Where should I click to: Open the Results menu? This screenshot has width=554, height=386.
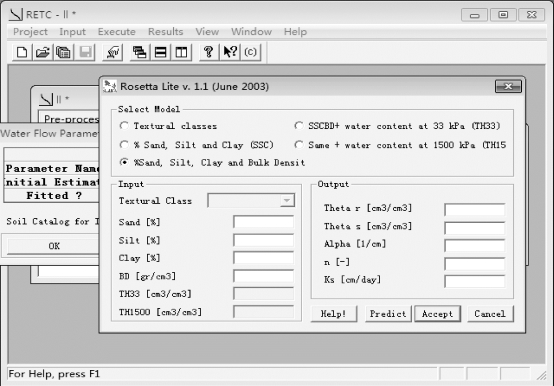165,32
